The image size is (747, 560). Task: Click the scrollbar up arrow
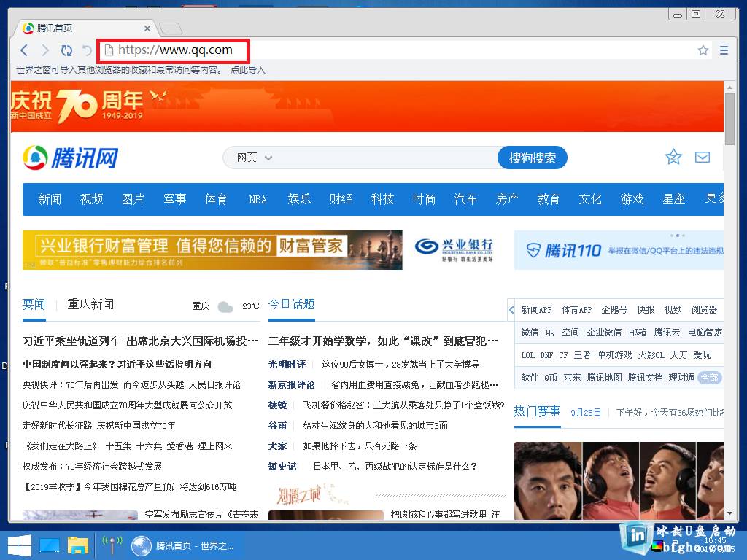click(x=729, y=87)
